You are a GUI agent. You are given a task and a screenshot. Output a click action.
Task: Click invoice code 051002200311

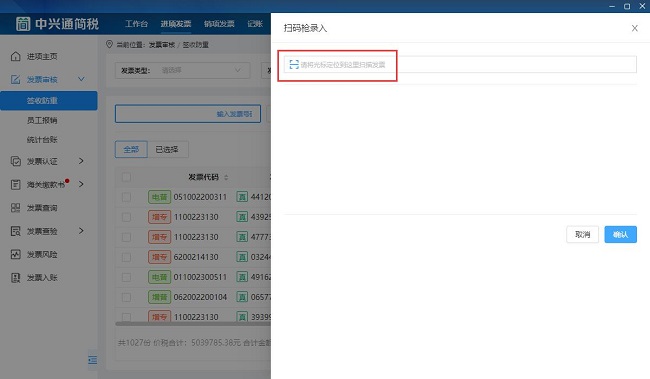(x=200, y=197)
